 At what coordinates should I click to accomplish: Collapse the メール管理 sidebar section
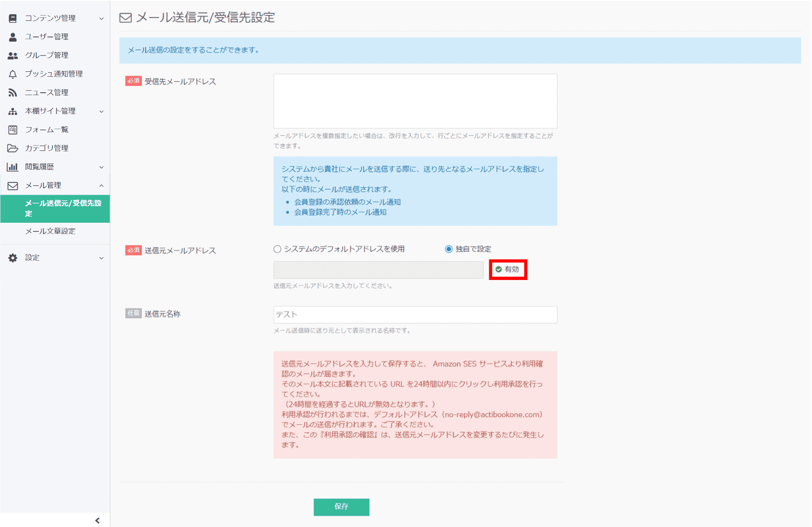[x=55, y=185]
